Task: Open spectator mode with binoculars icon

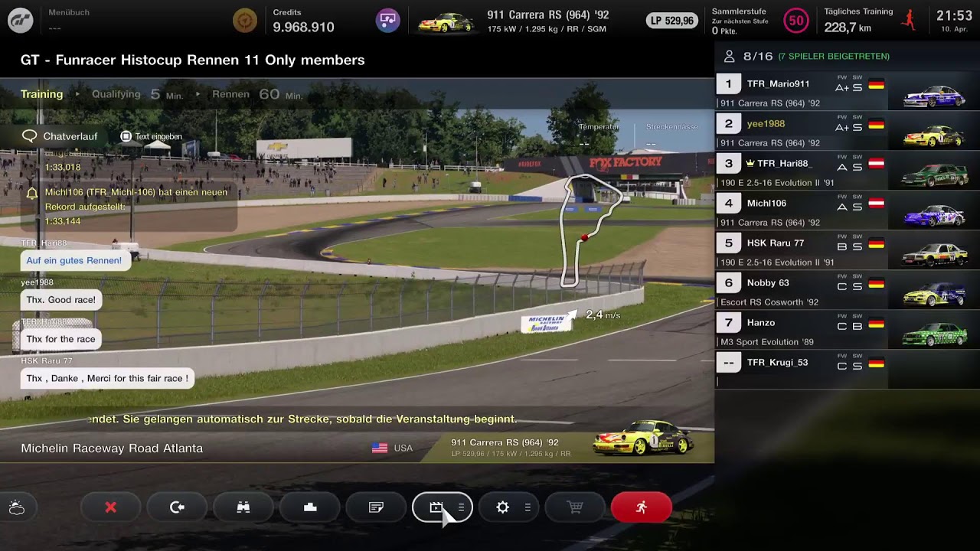Action: click(243, 507)
